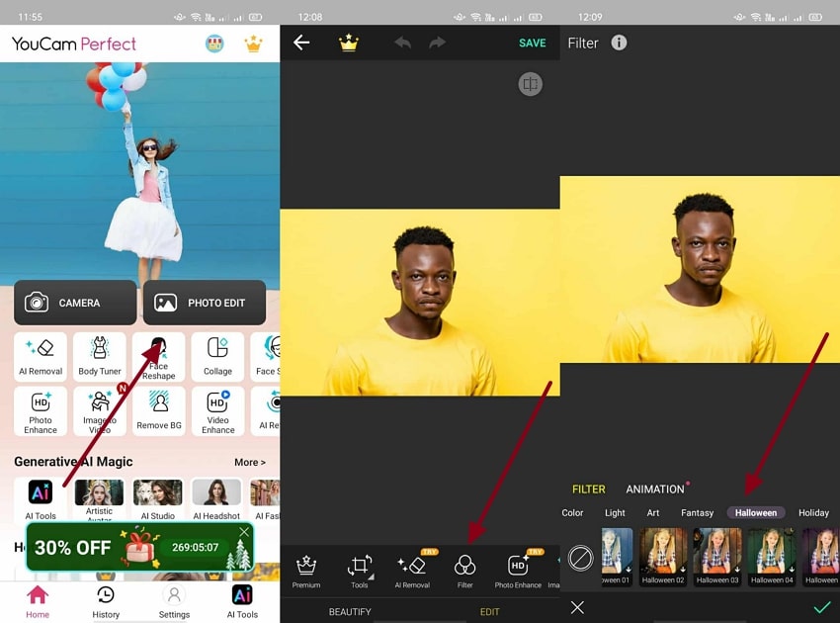Select AI Removal in editor toolbar
Screen dimensions: 840x623
(x=412, y=572)
